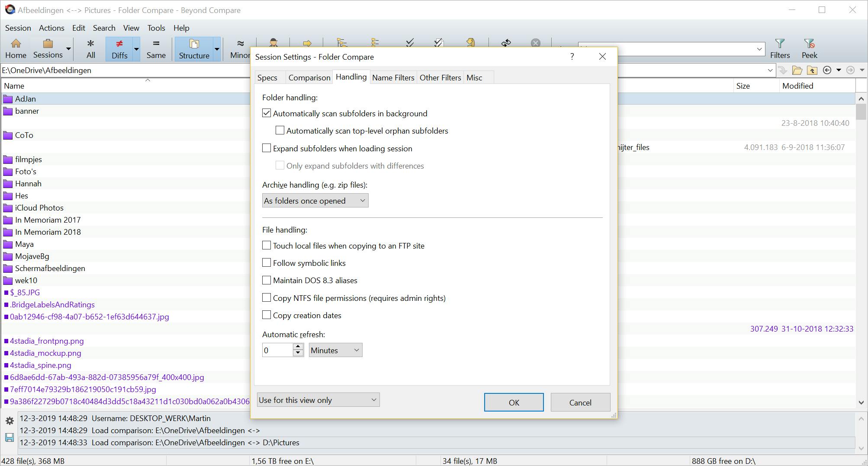Switch to the Comparison tab
The image size is (868, 466).
tap(309, 78)
